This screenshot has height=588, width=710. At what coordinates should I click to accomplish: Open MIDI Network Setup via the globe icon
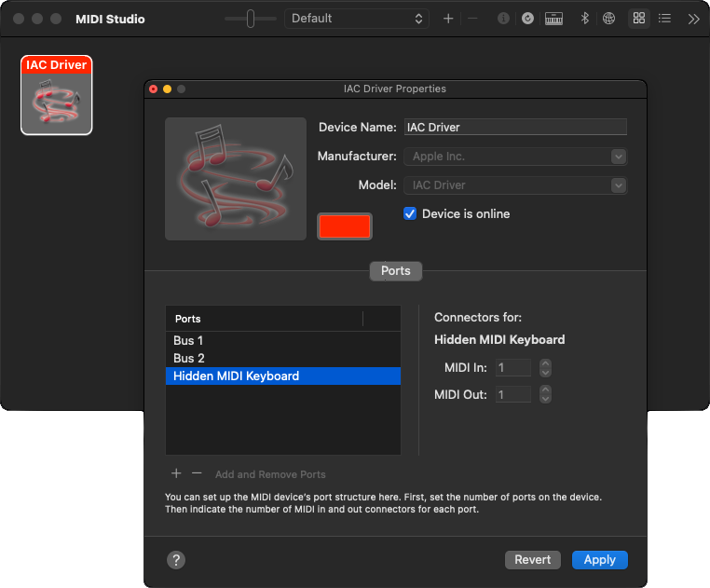(x=608, y=19)
